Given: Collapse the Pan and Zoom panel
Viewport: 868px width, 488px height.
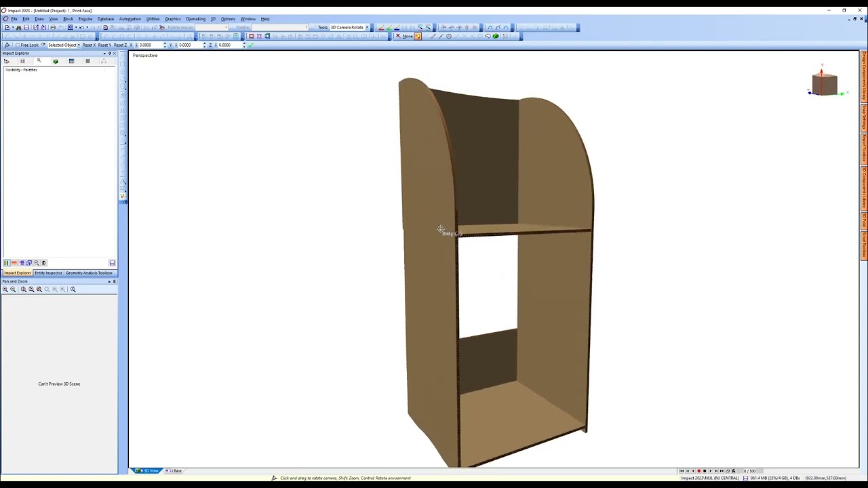Looking at the screenshot, I should point(109,281).
